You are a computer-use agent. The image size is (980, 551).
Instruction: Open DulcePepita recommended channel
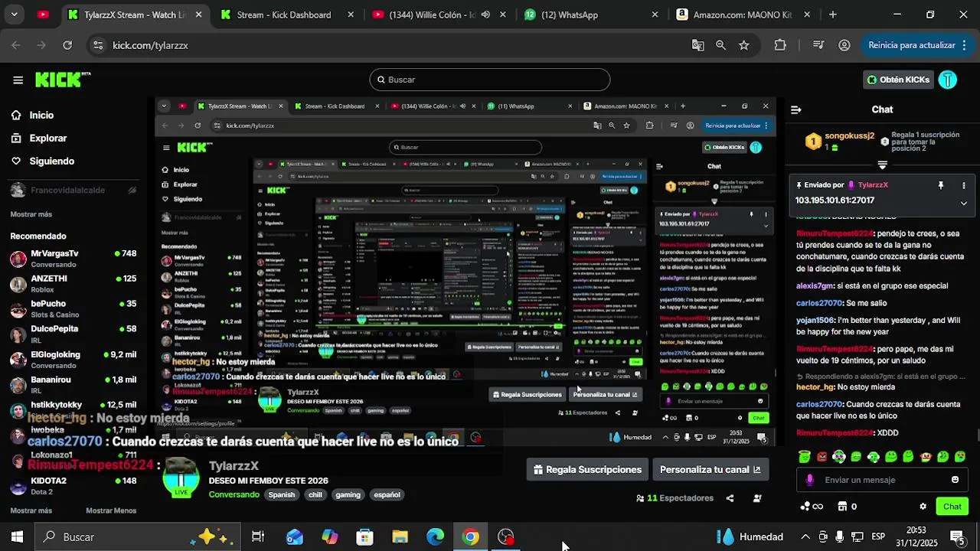[73, 334]
